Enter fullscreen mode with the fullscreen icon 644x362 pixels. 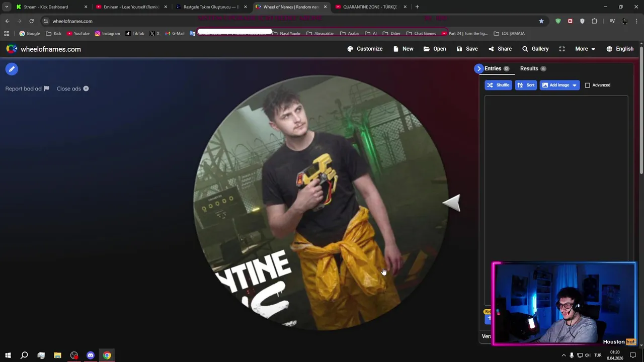562,49
